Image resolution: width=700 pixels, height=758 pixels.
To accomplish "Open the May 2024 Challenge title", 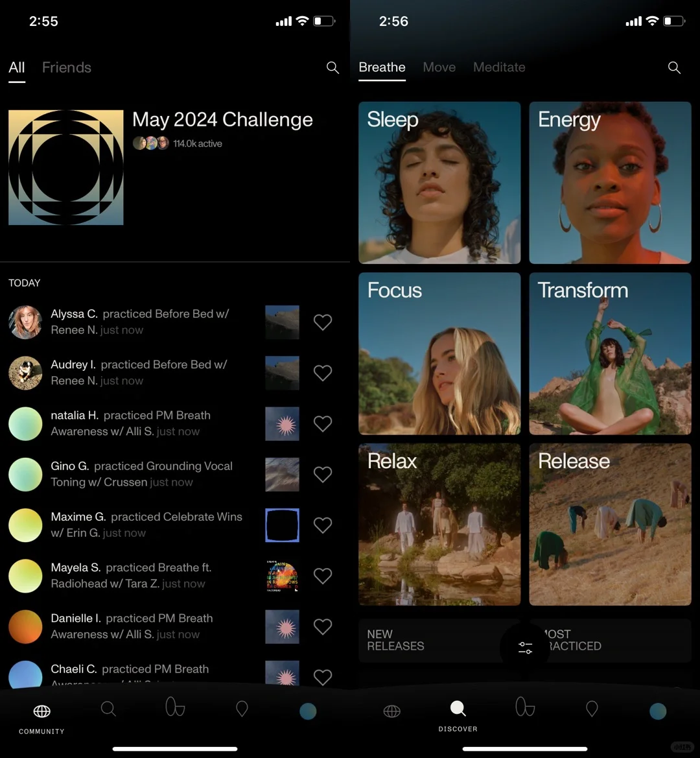I will 223,120.
